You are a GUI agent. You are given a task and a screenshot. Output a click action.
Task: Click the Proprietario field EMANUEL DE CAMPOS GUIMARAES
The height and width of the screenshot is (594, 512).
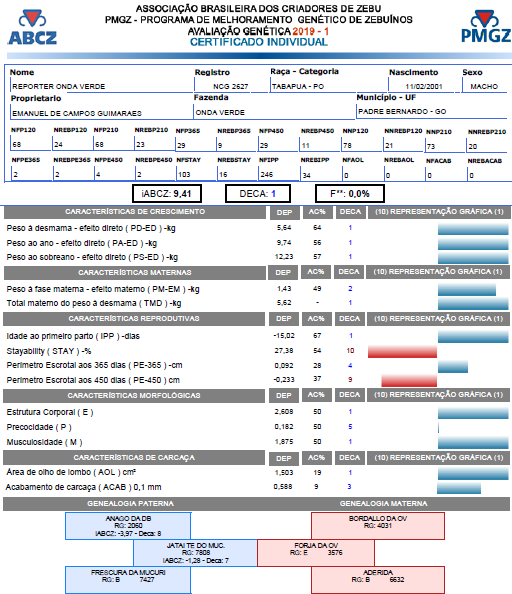pos(101,113)
